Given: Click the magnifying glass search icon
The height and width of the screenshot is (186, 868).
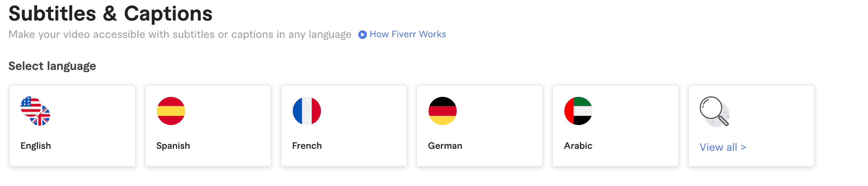Looking at the screenshot, I should [715, 112].
